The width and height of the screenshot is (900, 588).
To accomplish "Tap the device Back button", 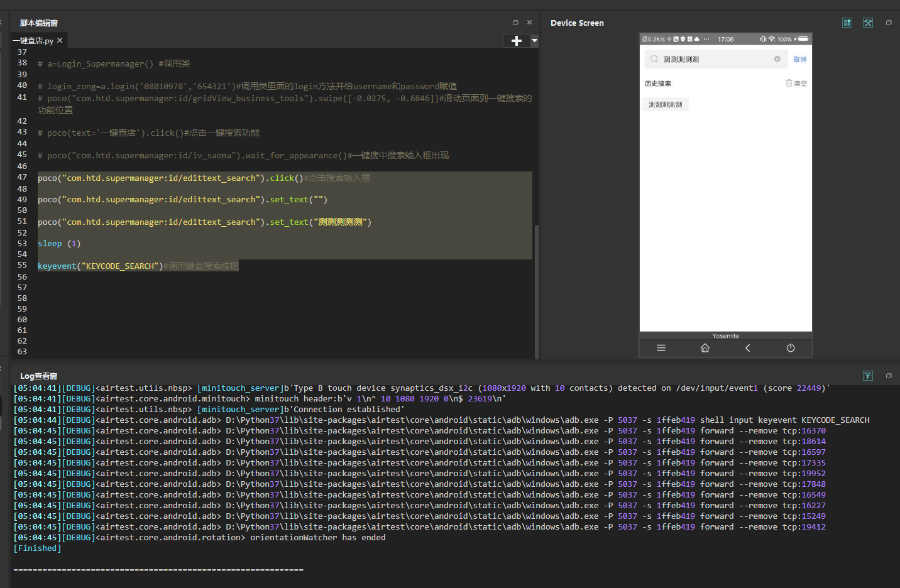I will [x=748, y=348].
